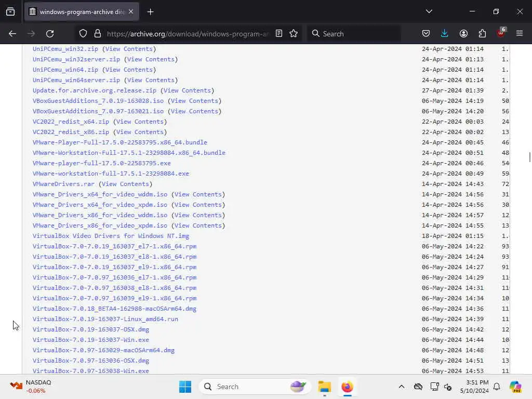Expand the list all tabs chevron

click(x=429, y=11)
